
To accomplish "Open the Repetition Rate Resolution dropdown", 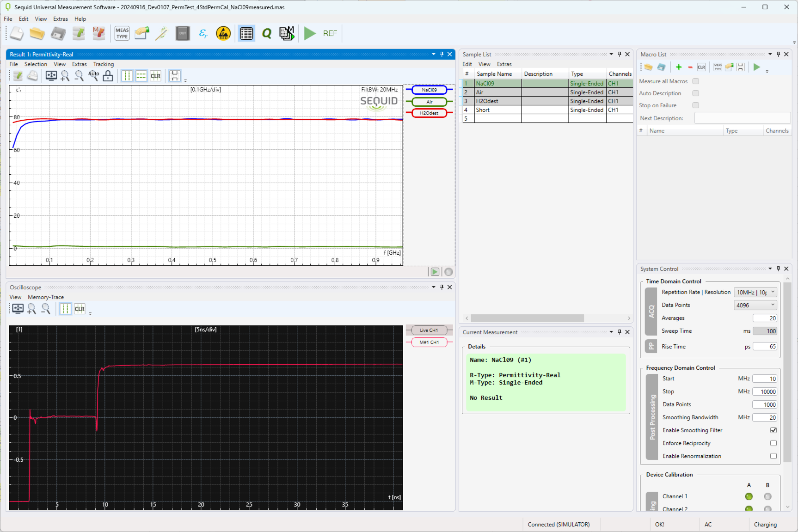I will (755, 292).
